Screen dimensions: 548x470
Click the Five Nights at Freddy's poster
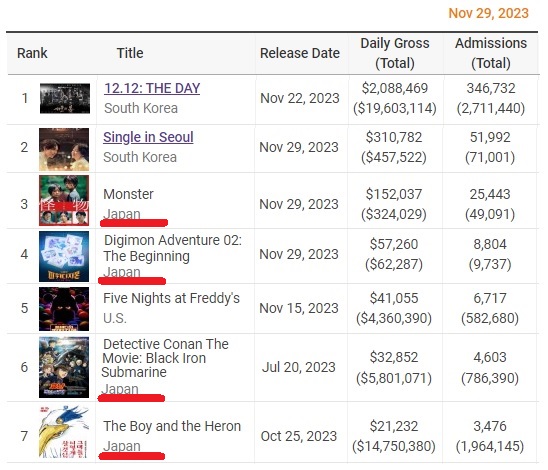[x=64, y=309]
